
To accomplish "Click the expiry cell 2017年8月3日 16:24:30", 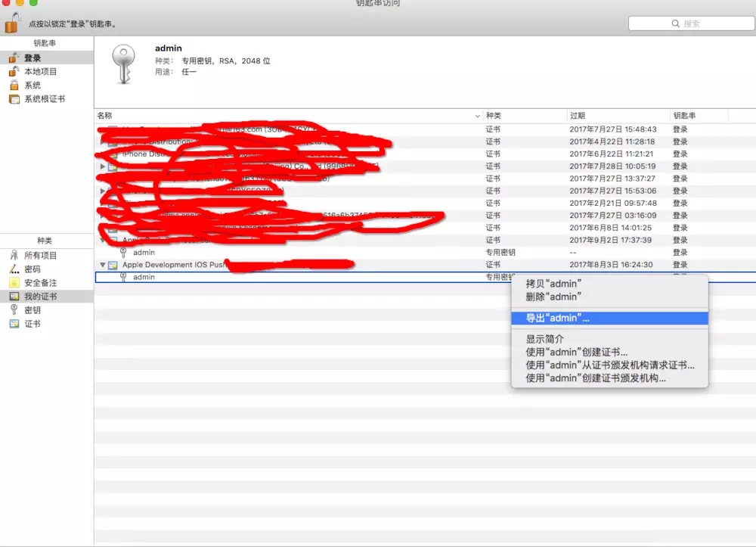I will click(611, 265).
